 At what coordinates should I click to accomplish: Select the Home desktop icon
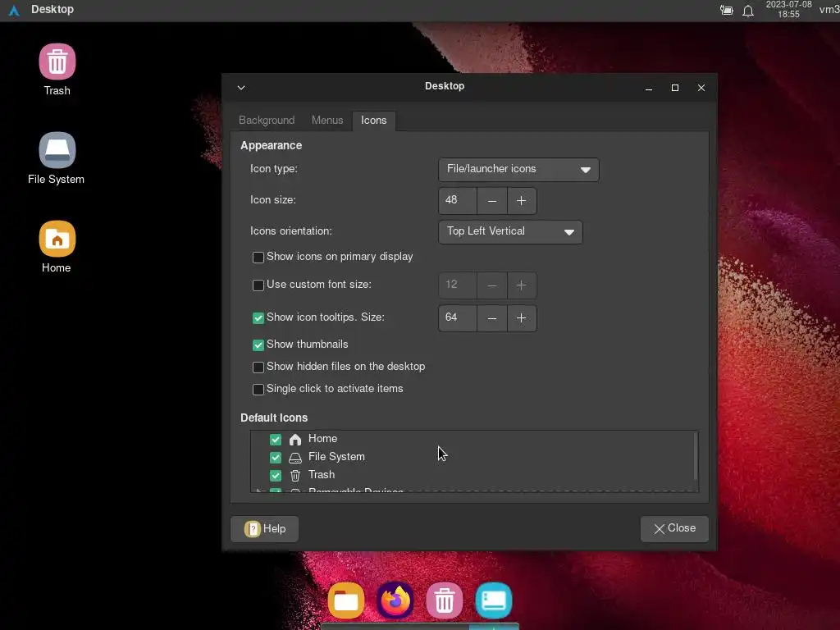57,239
